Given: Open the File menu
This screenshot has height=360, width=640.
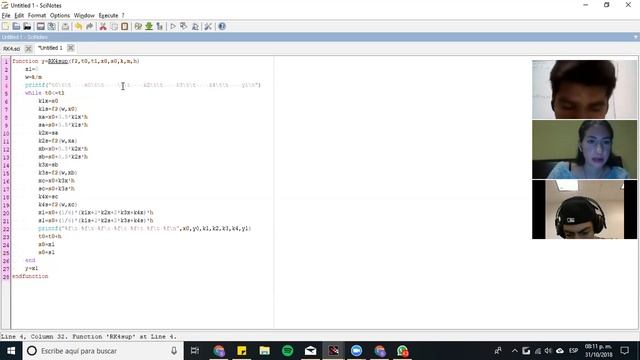Looking at the screenshot, I should (x=6, y=16).
